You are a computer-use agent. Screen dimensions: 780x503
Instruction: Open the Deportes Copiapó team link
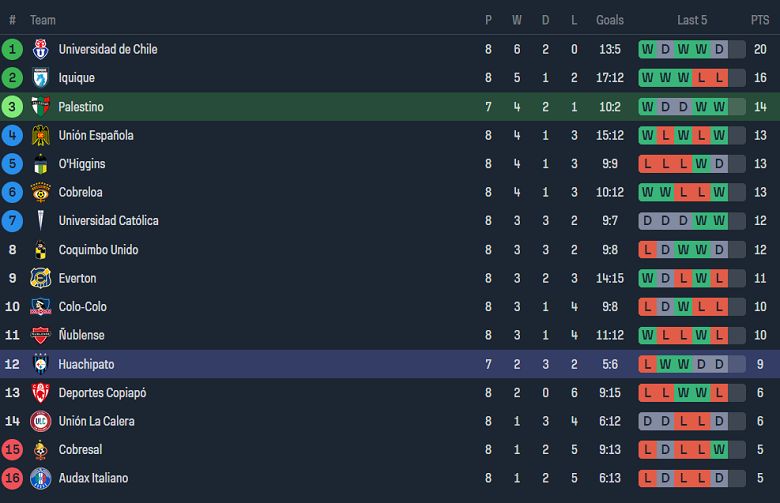click(102, 393)
